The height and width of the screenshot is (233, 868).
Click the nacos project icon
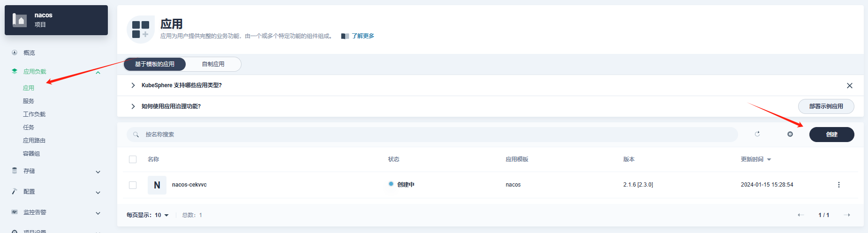[x=20, y=20]
